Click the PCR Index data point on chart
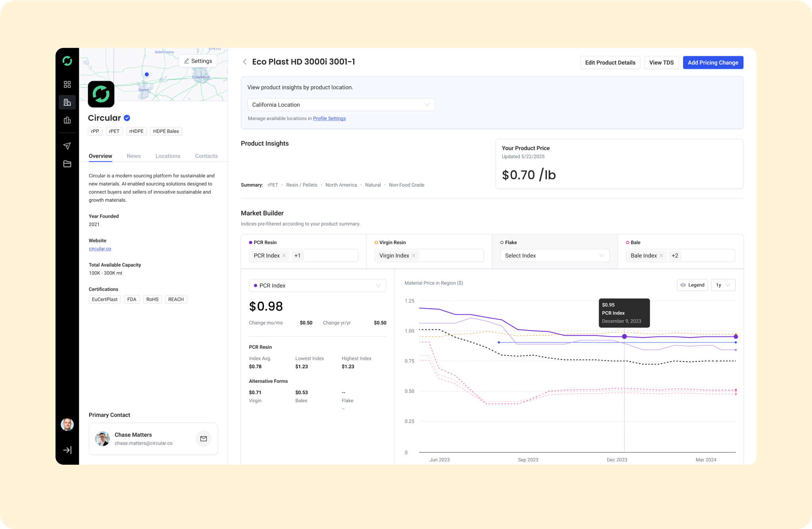Image resolution: width=812 pixels, height=529 pixels. (x=624, y=336)
